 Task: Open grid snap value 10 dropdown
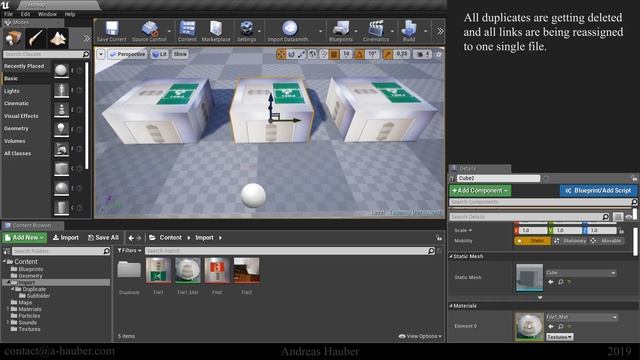[x=346, y=54]
